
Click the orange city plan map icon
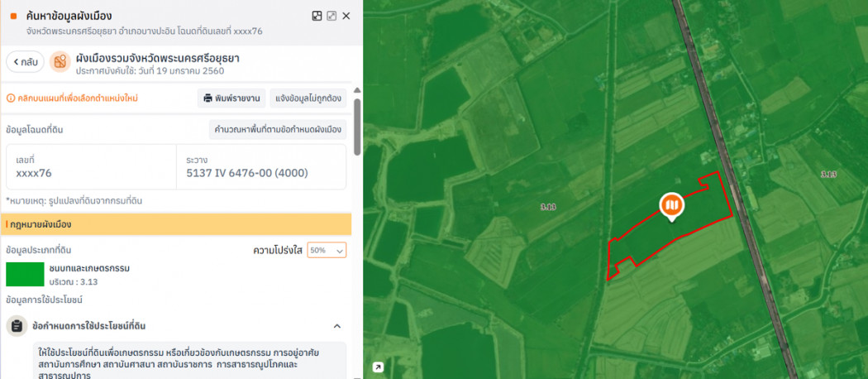tap(60, 62)
